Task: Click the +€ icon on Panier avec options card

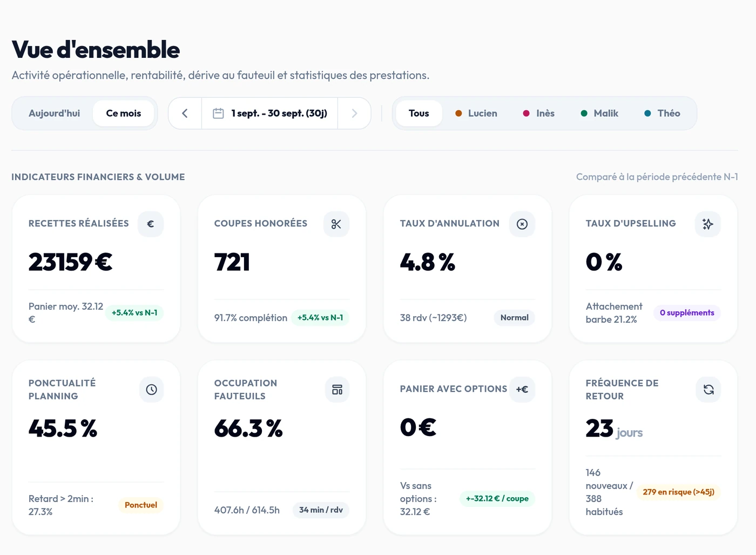Action: pos(522,390)
